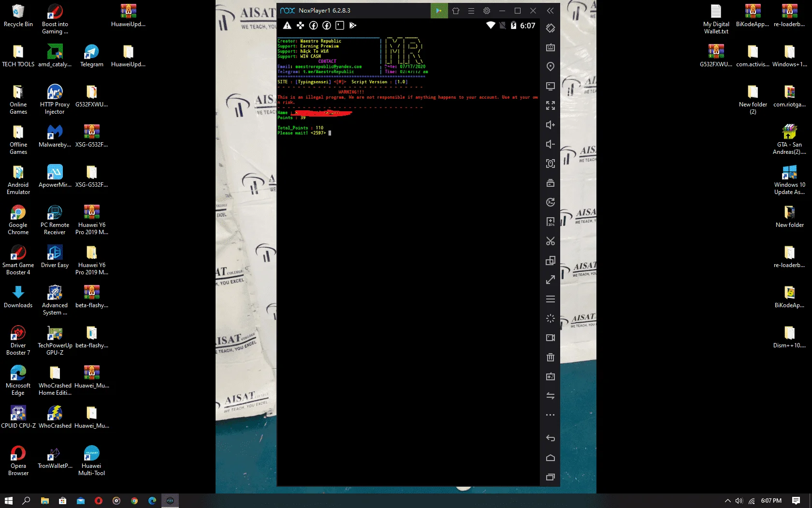This screenshot has width=812, height=508.
Task: Start Nox video recorder
Action: coord(550,338)
